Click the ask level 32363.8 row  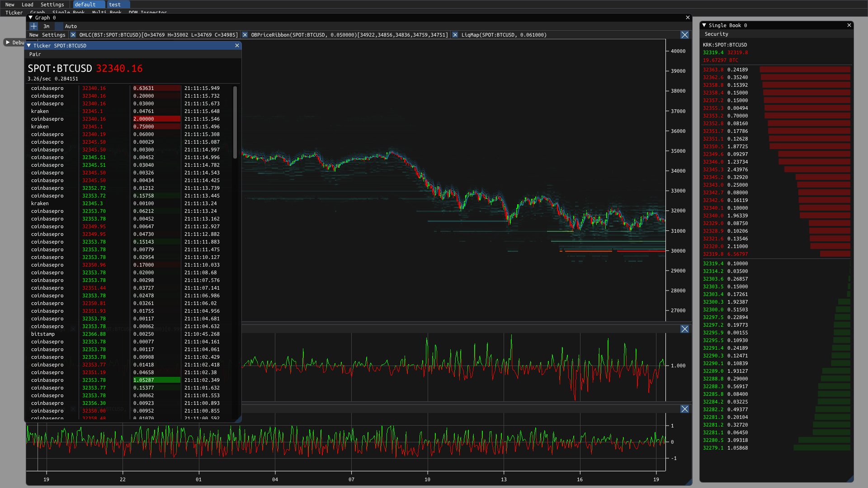[x=776, y=70]
